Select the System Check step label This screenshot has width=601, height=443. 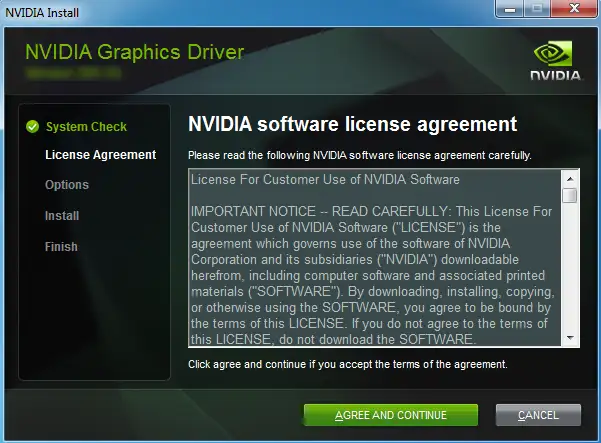tap(86, 127)
